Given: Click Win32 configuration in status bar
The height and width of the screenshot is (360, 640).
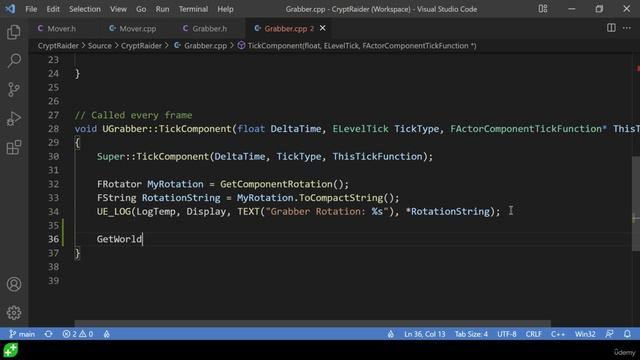Looking at the screenshot, I should (x=585, y=334).
